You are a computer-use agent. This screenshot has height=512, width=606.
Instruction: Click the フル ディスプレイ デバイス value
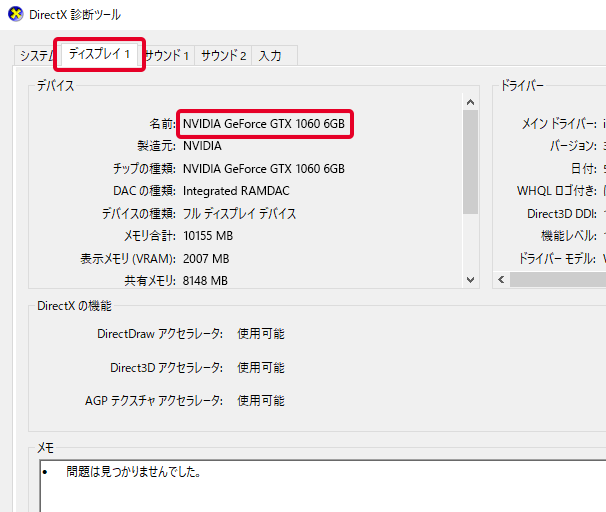point(239,214)
